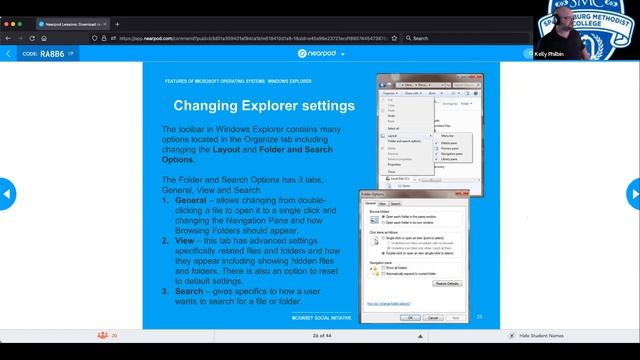Click the round teal button at the header's right
Screen dimensions: 640x360
(x=529, y=53)
